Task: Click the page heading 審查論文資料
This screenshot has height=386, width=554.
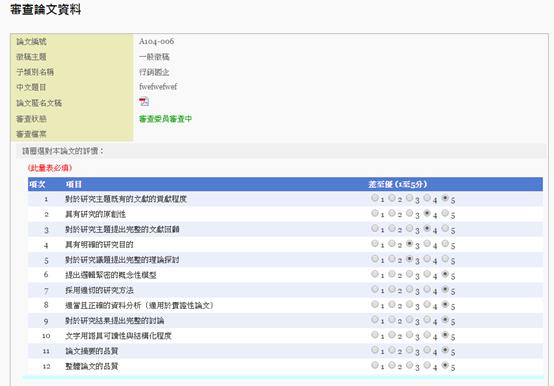Action: (46, 10)
